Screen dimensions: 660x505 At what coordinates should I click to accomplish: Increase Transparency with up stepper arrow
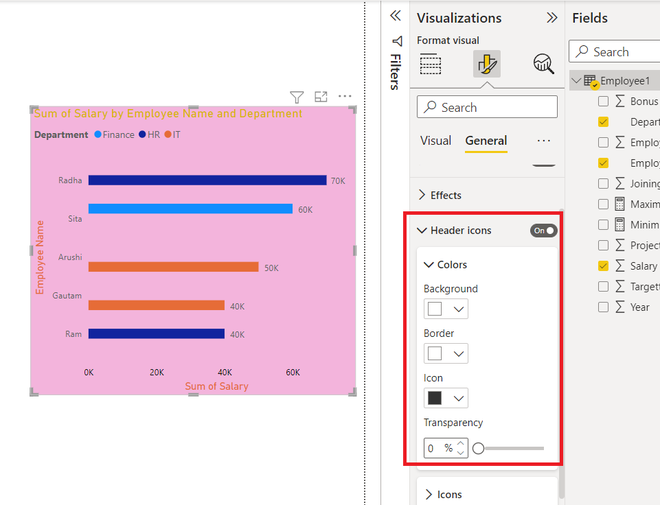pyautogui.click(x=461, y=444)
